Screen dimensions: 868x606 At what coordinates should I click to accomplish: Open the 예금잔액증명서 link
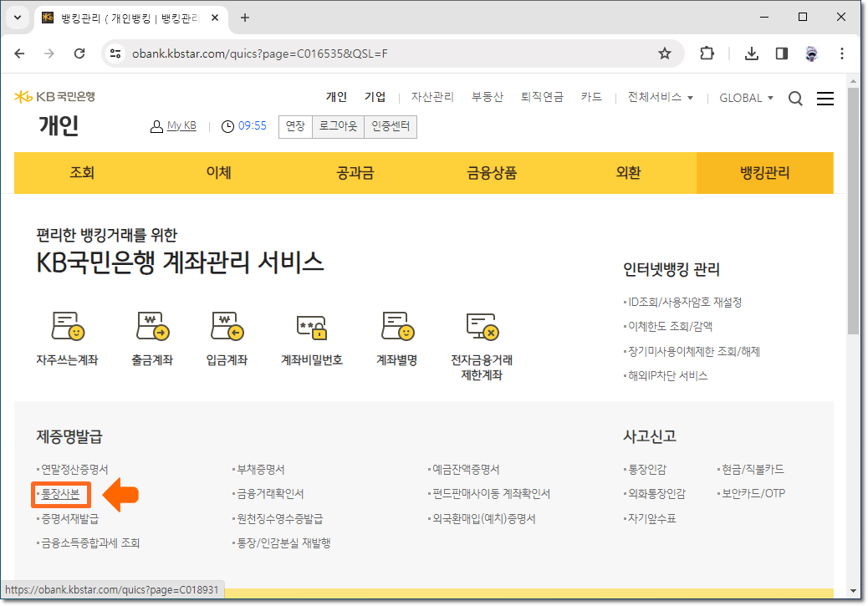click(x=466, y=470)
